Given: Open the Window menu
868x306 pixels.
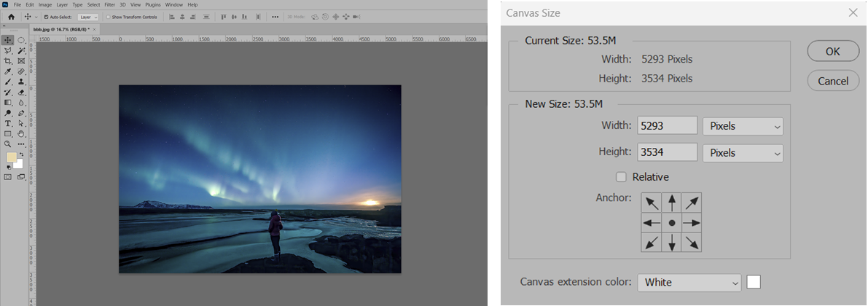Looking at the screenshot, I should pos(174,4).
